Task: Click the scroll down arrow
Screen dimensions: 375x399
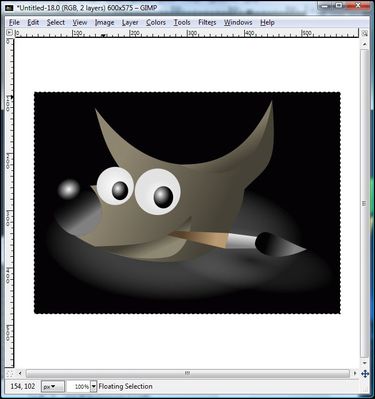Action: coord(365,363)
